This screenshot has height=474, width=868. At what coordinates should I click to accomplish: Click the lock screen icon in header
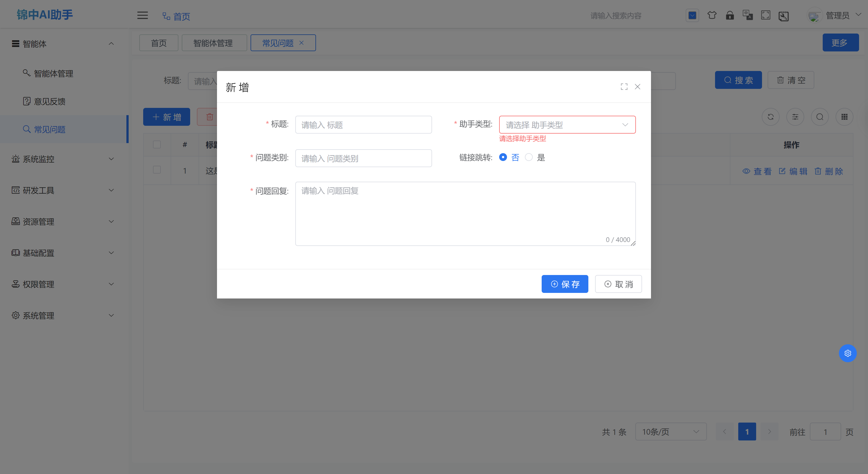(x=730, y=15)
